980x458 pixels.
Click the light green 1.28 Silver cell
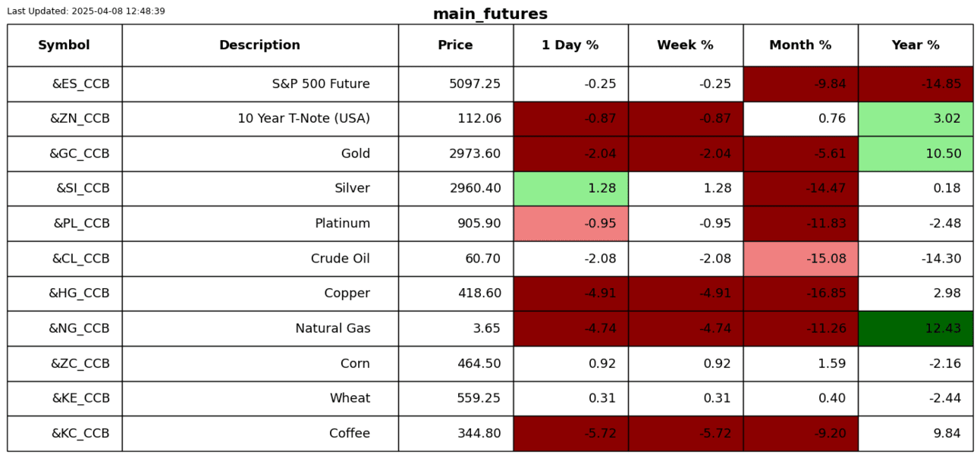point(570,189)
